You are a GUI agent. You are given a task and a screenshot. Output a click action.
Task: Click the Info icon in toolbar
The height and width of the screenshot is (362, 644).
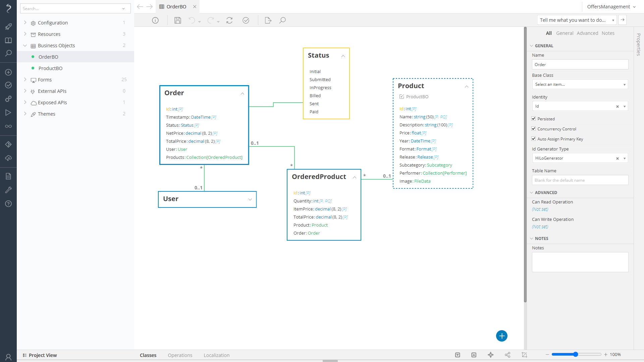(x=155, y=20)
